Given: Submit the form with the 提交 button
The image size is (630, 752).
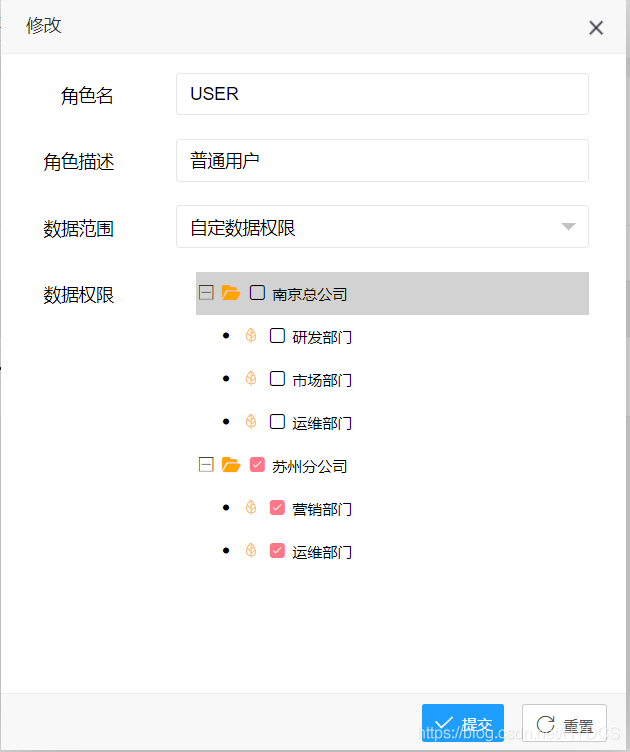Looking at the screenshot, I should tap(463, 723).
